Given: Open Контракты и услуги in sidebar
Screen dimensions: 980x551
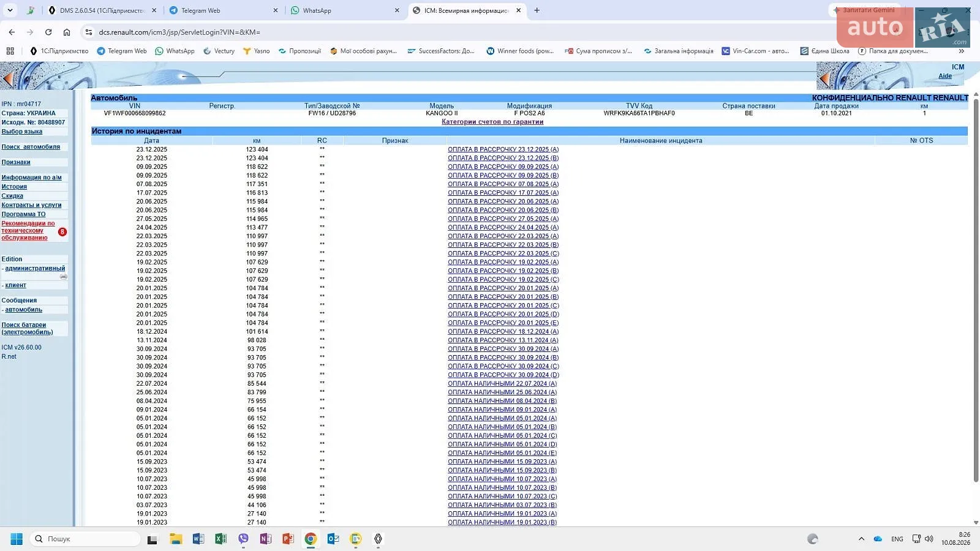Looking at the screenshot, I should 31,205.
